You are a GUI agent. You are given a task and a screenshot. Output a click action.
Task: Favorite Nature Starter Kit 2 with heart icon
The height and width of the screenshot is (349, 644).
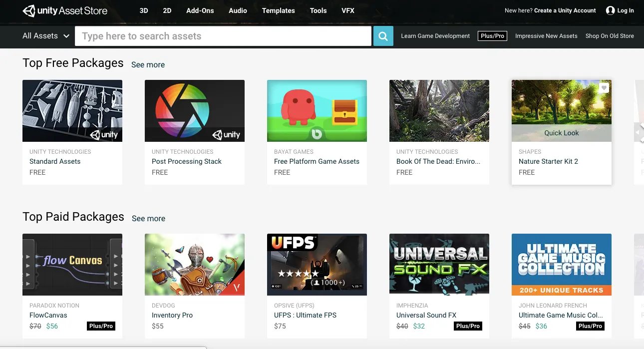click(604, 88)
